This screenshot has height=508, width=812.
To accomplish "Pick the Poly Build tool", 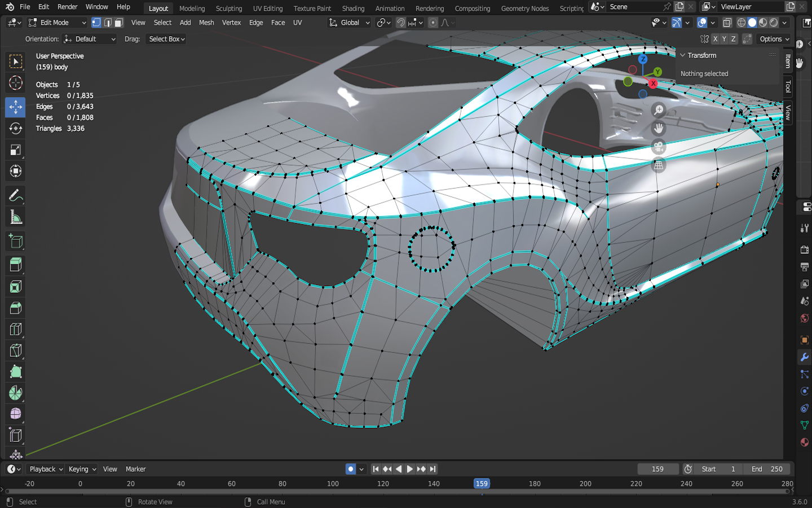I will [x=15, y=372].
